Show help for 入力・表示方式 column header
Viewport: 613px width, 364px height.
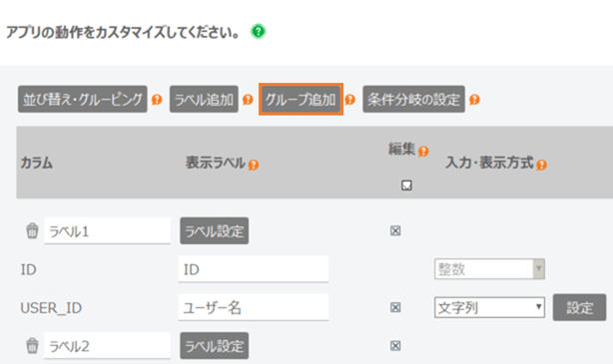[x=541, y=165]
